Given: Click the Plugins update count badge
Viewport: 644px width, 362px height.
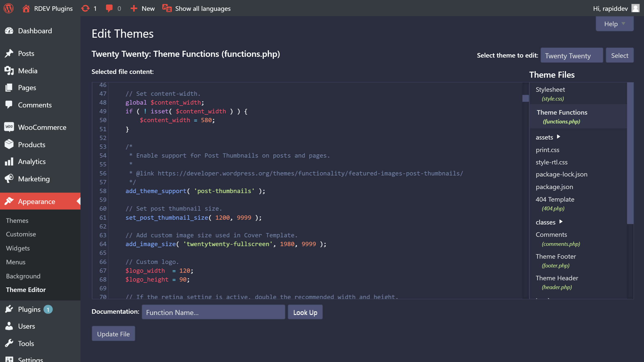Looking at the screenshot, I should pyautogui.click(x=48, y=309).
